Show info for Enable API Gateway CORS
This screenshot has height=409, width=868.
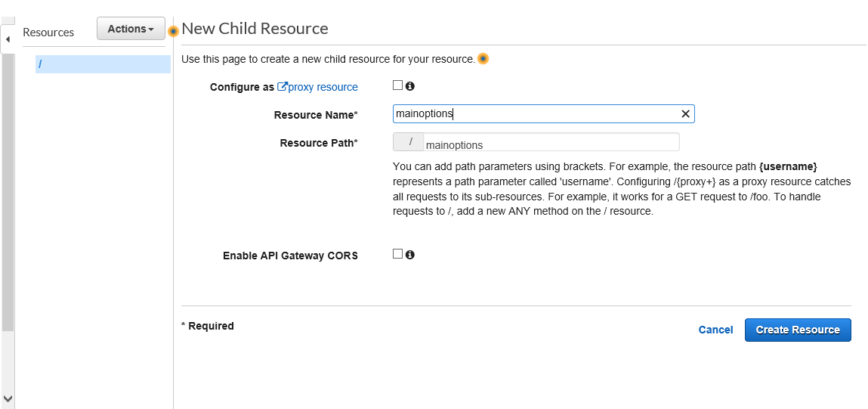(410, 255)
